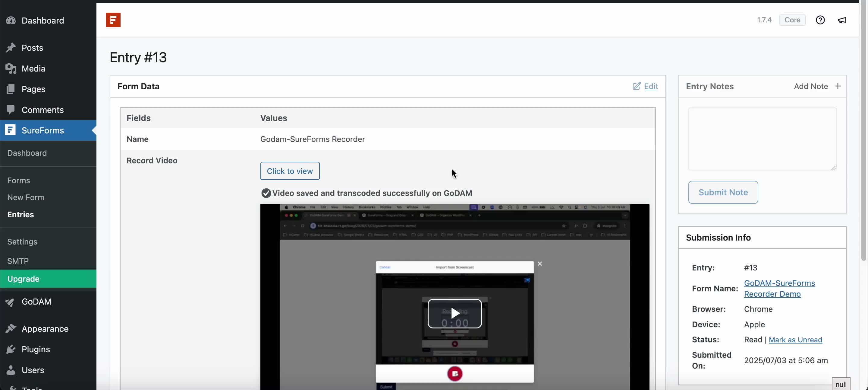Select the Posts pin icon
The image size is (868, 390).
[11, 48]
